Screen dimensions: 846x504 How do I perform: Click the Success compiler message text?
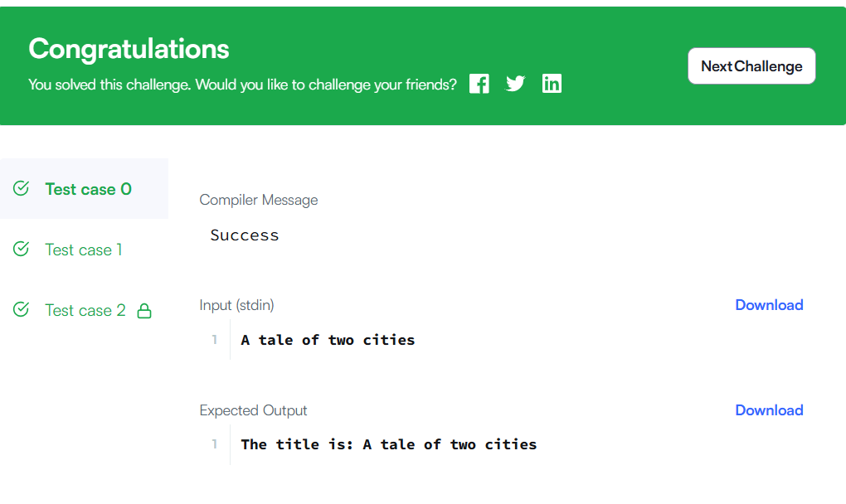pyautogui.click(x=245, y=235)
